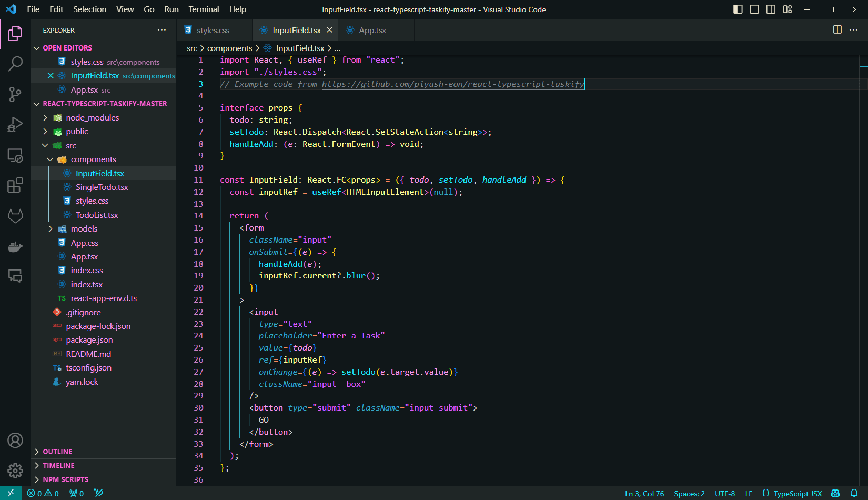Image resolution: width=868 pixels, height=500 pixels.
Task: Open the Terminal menu
Action: pos(204,9)
